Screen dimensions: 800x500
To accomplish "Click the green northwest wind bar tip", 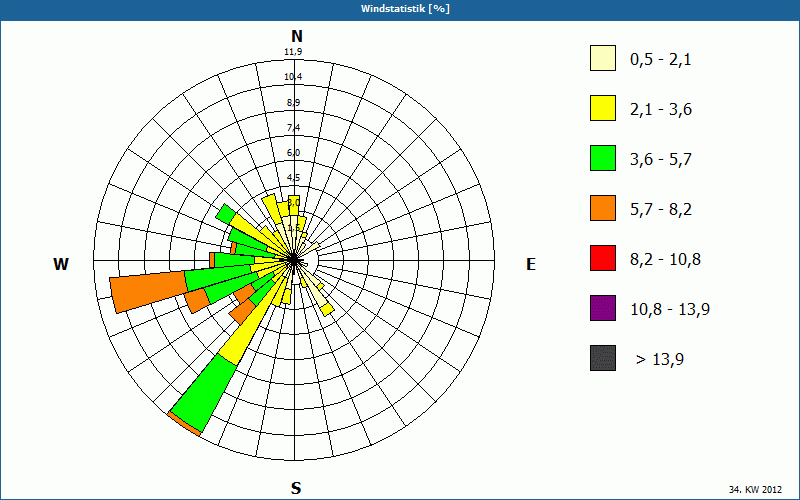I will click(x=225, y=213).
